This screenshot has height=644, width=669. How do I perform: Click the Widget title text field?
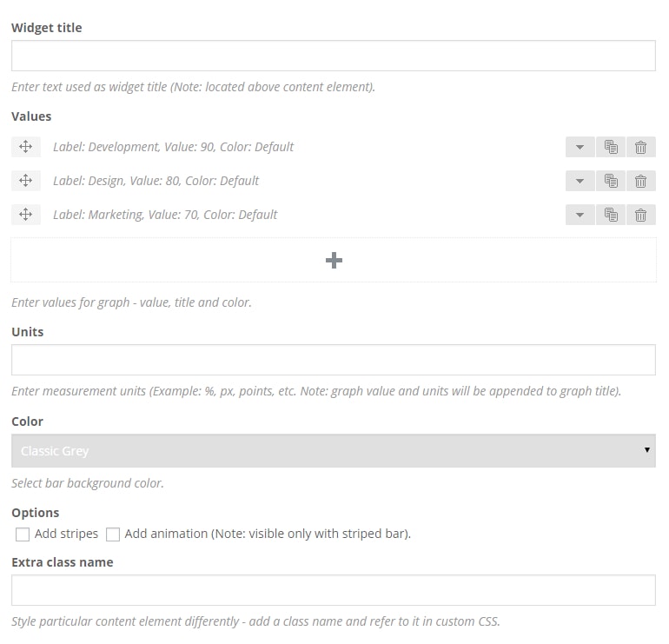pyautogui.click(x=333, y=56)
